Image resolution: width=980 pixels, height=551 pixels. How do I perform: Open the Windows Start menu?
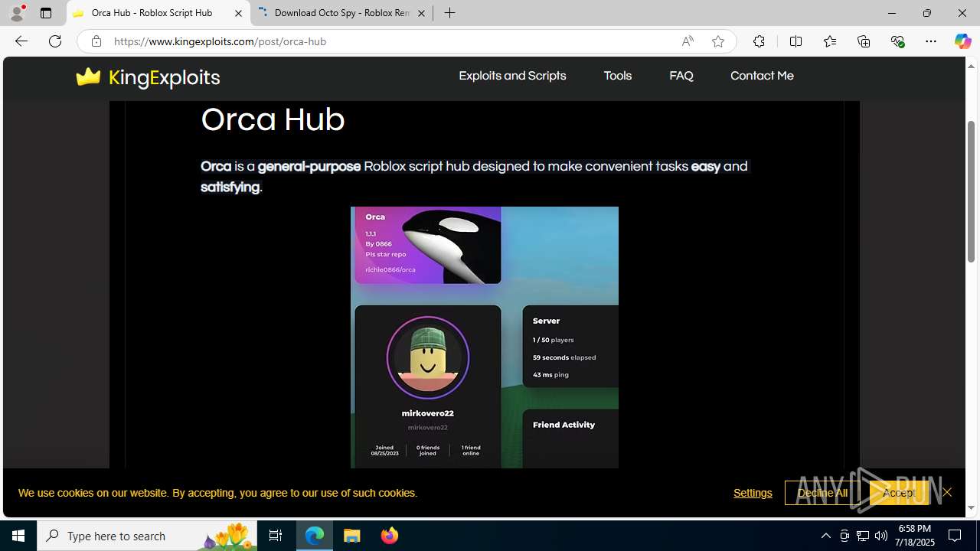[18, 536]
